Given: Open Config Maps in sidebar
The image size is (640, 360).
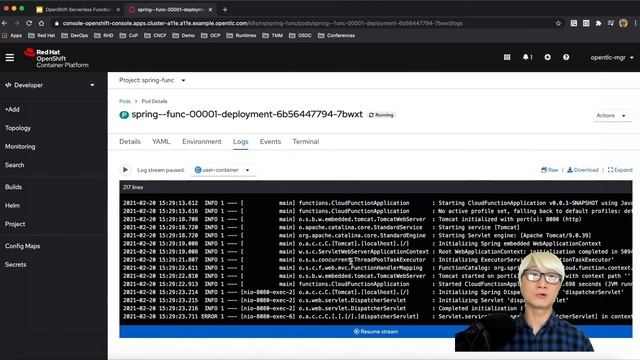Looking at the screenshot, I should (x=22, y=246).
